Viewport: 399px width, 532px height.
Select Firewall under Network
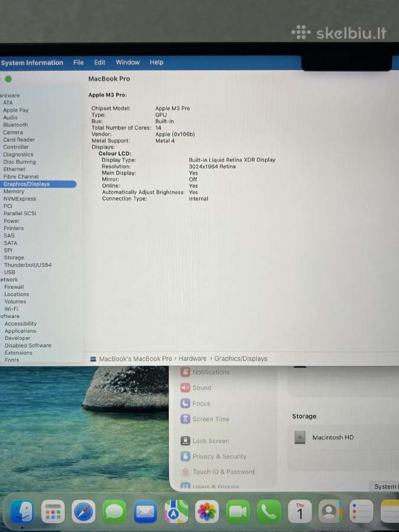point(14,287)
